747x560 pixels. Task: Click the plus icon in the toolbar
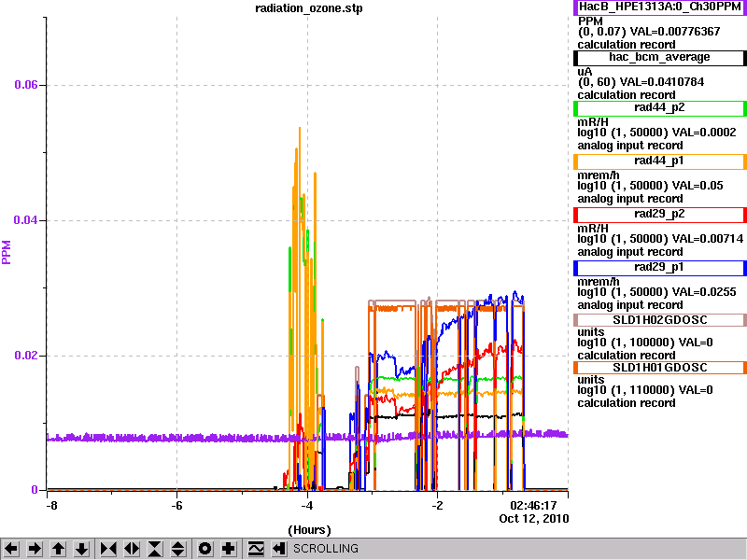[229, 549]
